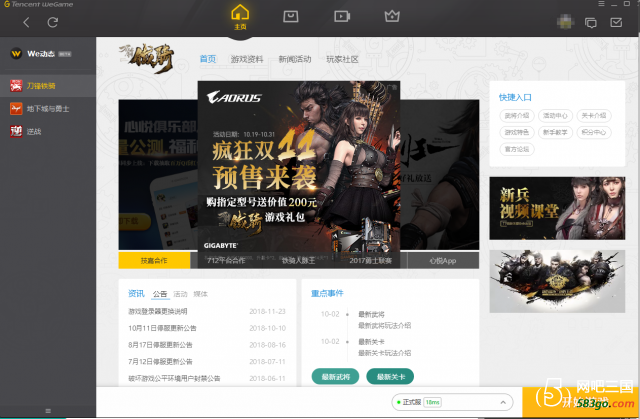Open 游戏特色 quick link
Screen dimensions: 640x419
pyautogui.click(x=517, y=132)
